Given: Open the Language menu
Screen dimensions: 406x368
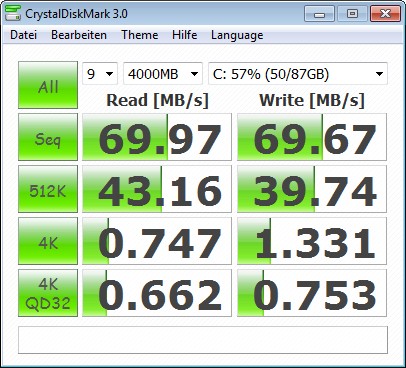Looking at the screenshot, I should (237, 35).
